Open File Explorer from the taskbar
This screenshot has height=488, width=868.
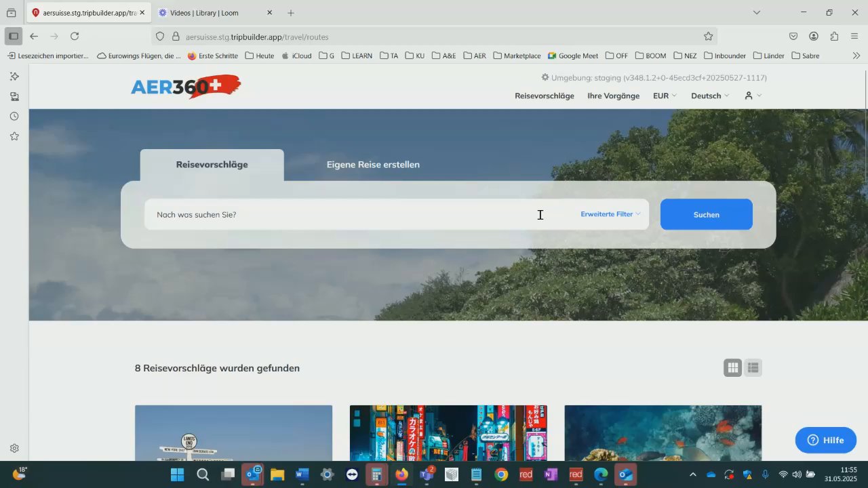[277, 474]
